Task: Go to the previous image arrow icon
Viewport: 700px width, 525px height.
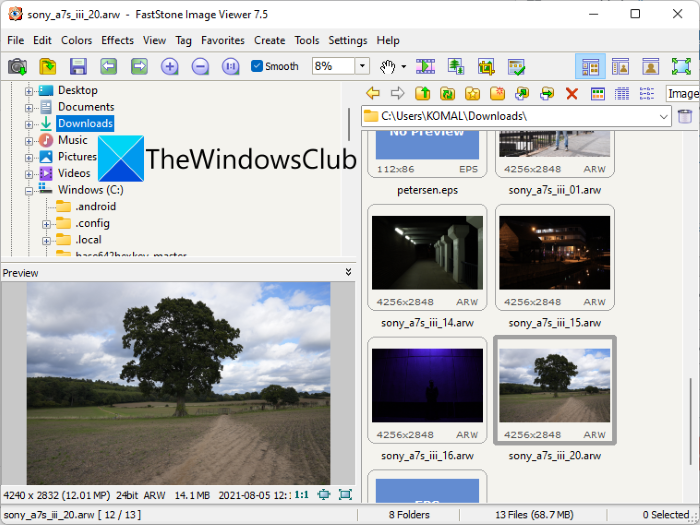Action: (109, 66)
